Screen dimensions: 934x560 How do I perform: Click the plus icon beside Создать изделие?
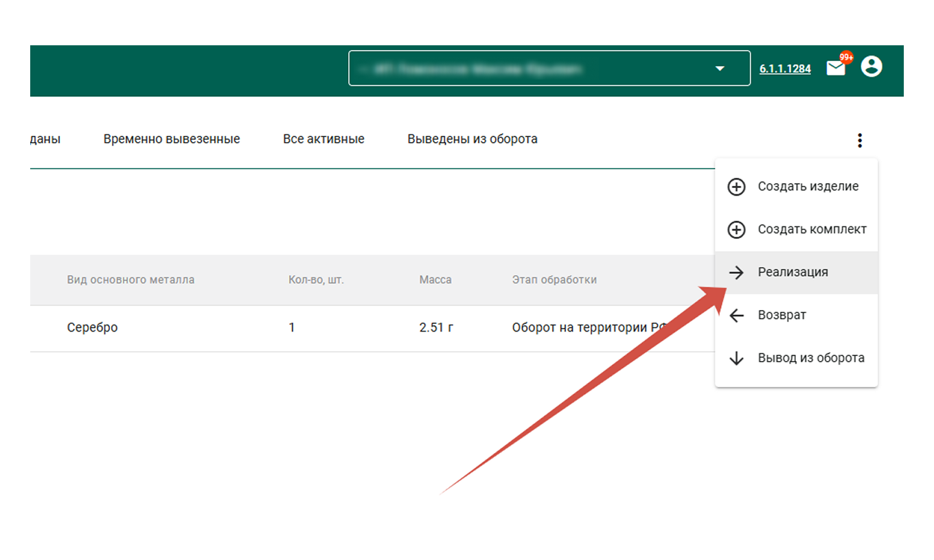(x=736, y=187)
